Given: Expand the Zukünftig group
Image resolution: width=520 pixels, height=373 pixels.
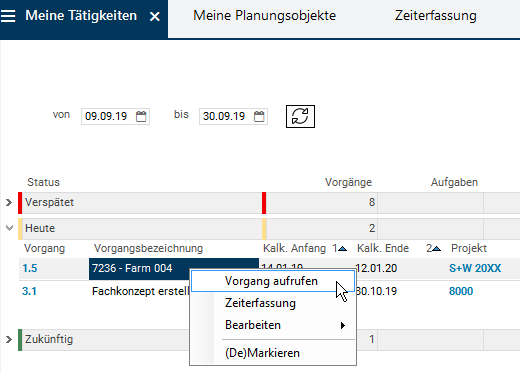Looking at the screenshot, I should pos(9,339).
